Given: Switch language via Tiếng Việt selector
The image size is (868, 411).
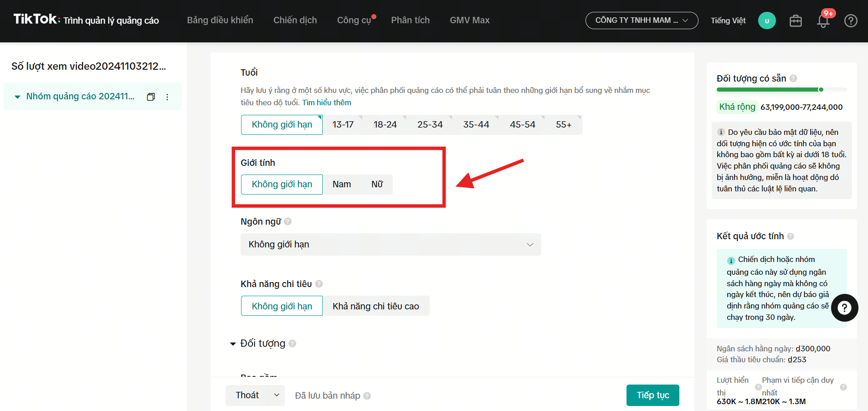Looking at the screenshot, I should 728,21.
